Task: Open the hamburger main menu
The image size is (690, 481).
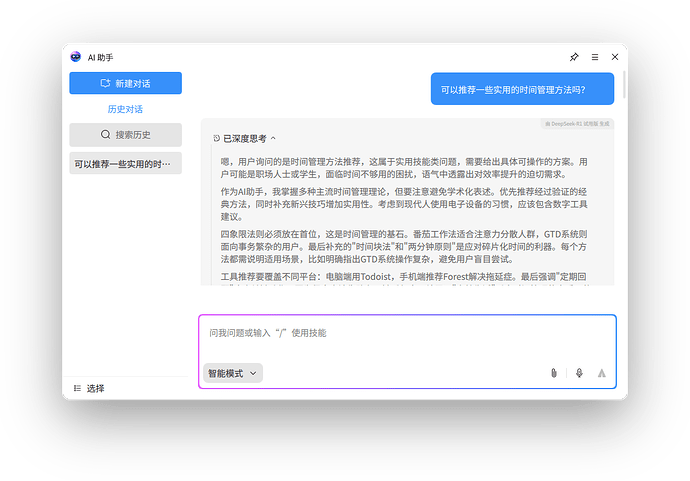Action: [595, 58]
